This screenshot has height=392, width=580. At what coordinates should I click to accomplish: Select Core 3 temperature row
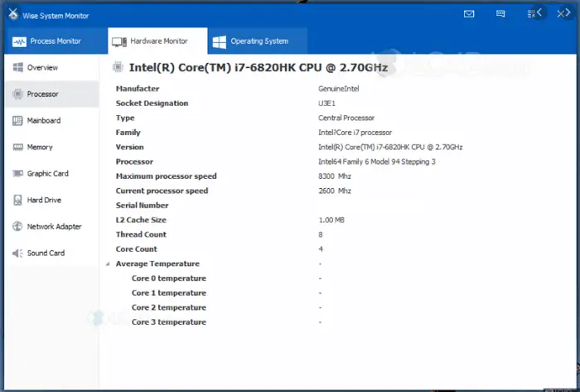pos(169,322)
